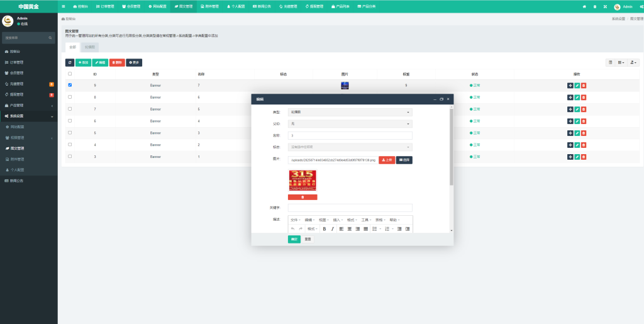Click red trash icon in row ID 9

584,86
